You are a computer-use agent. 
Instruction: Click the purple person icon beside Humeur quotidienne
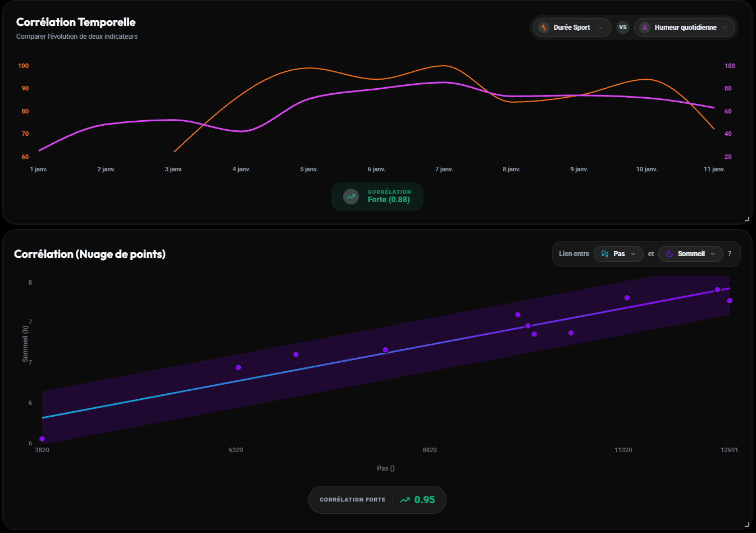click(645, 28)
